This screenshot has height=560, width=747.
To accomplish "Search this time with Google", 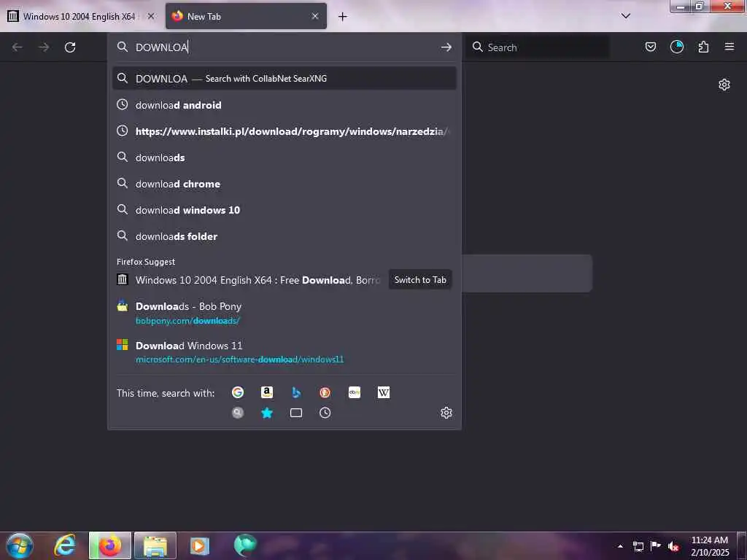I will coord(238,392).
